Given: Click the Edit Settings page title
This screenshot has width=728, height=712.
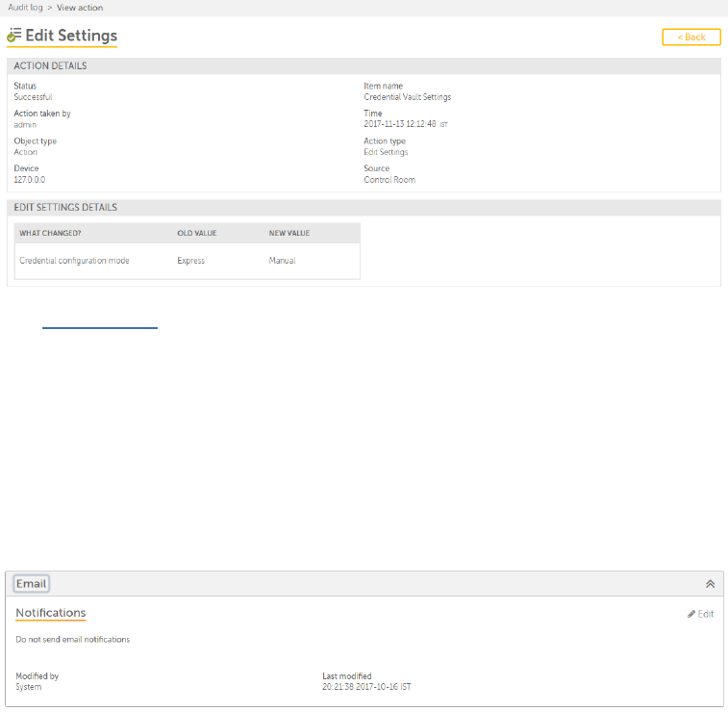Looking at the screenshot, I should click(x=71, y=36).
